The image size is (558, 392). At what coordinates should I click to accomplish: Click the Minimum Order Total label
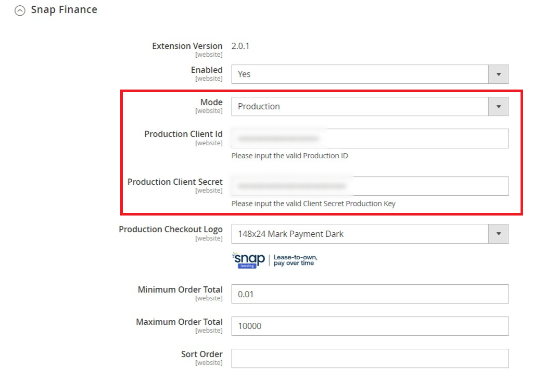[x=180, y=289]
